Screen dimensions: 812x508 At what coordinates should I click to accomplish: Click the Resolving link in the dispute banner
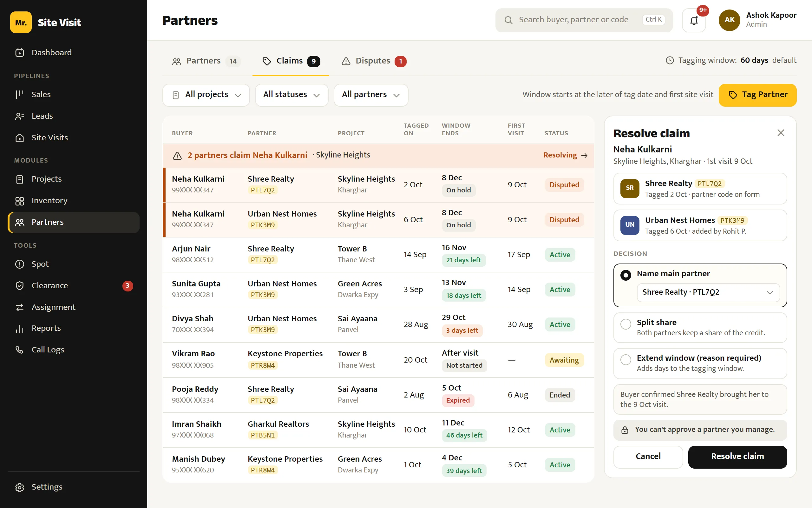click(565, 155)
